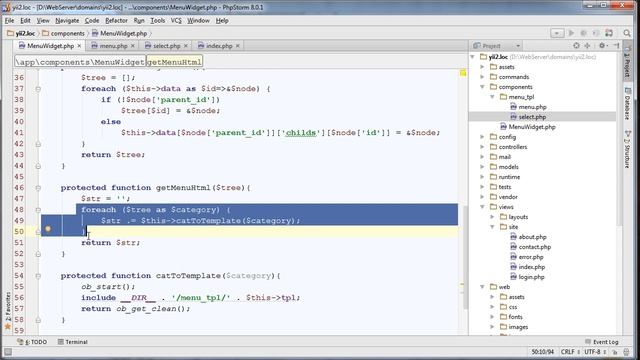Viewport: 640px width, 360px height.
Task: Click the cursor position 50:10/94 indicator
Action: click(542, 351)
